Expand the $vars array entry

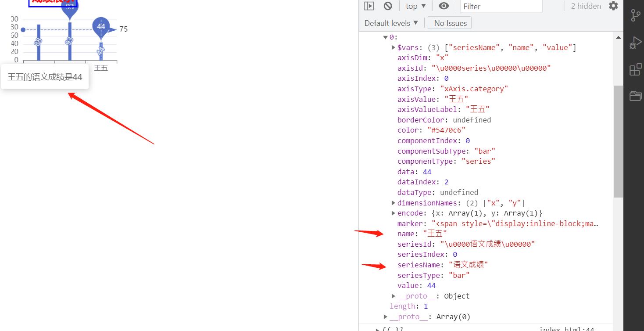pos(394,47)
